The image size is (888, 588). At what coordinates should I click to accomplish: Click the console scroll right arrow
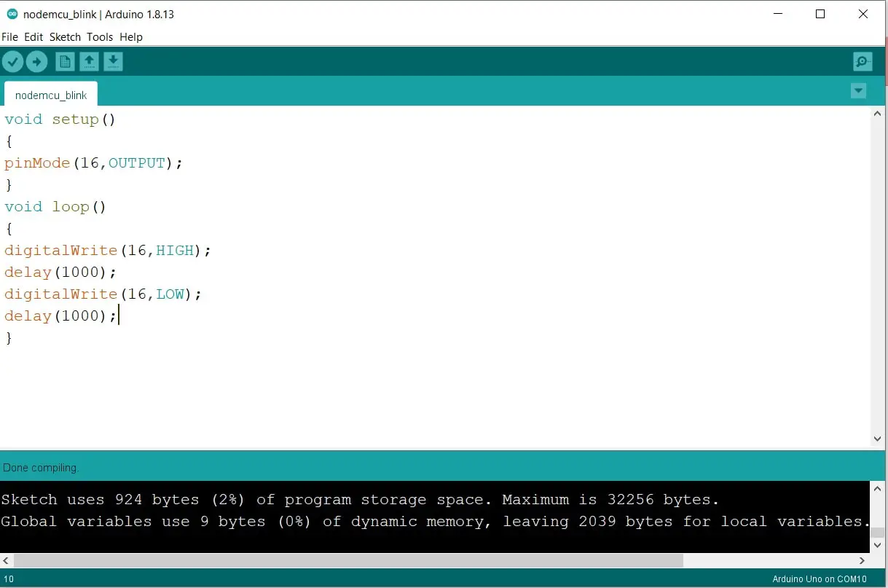pyautogui.click(x=863, y=560)
